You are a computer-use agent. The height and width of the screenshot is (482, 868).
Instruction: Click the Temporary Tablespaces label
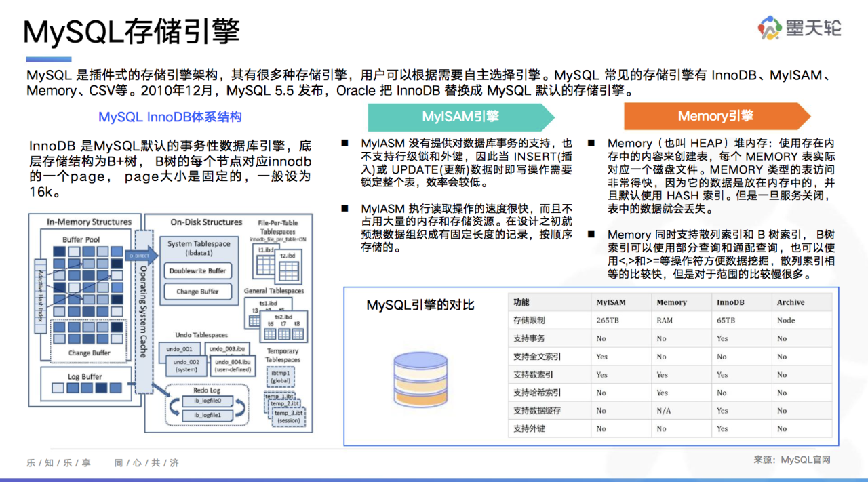pyautogui.click(x=283, y=355)
